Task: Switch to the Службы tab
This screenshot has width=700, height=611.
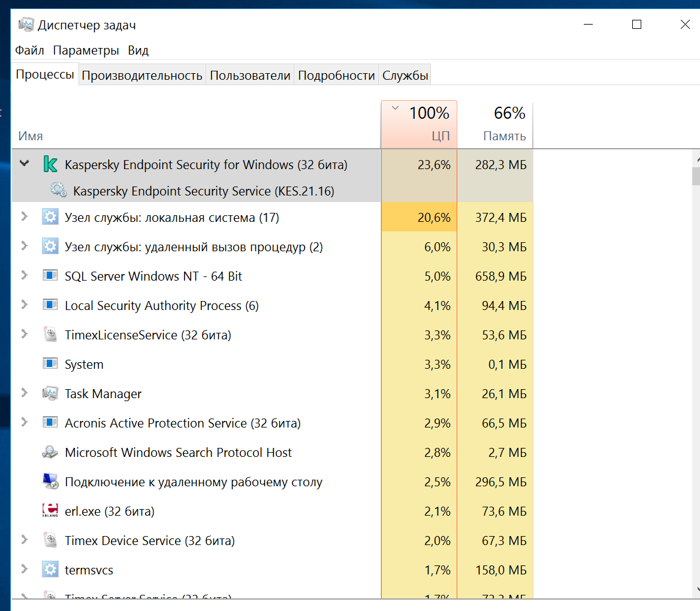Action: (405, 75)
